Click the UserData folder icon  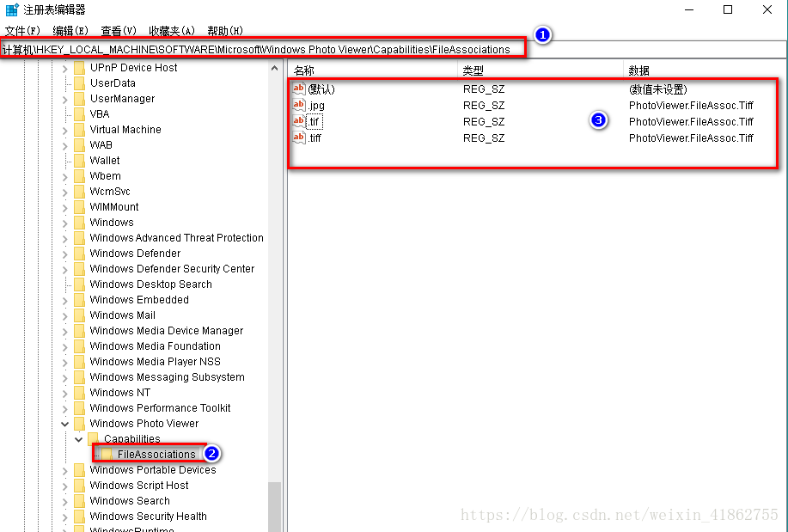(79, 83)
